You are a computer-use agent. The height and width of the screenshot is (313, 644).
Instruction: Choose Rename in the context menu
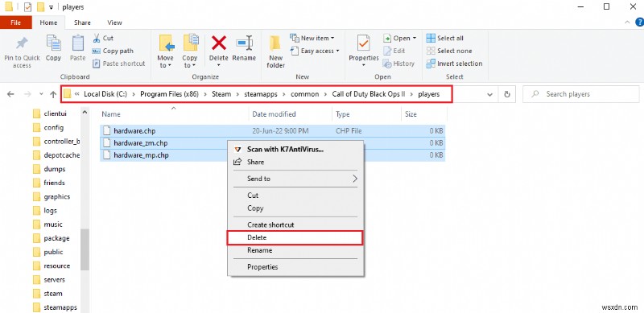pos(295,250)
